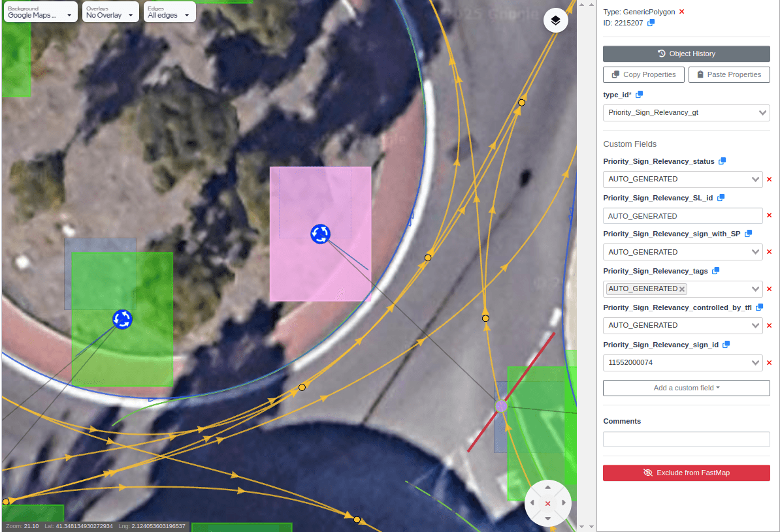Delete the Priority_Sign_Relevancy_tags custom field
The width and height of the screenshot is (780, 532).
tap(769, 289)
